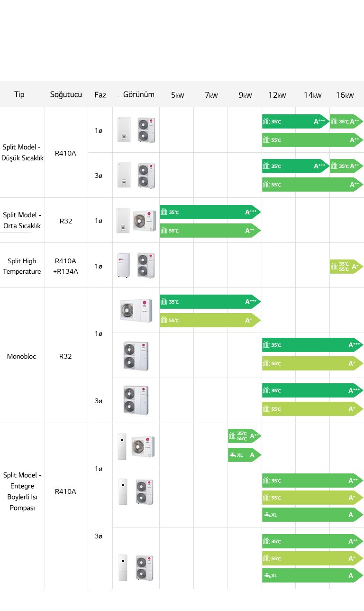Click the radiator icon on Orta Sıcaklık 55°C bar
This screenshot has height=611, width=364.
coord(164,231)
